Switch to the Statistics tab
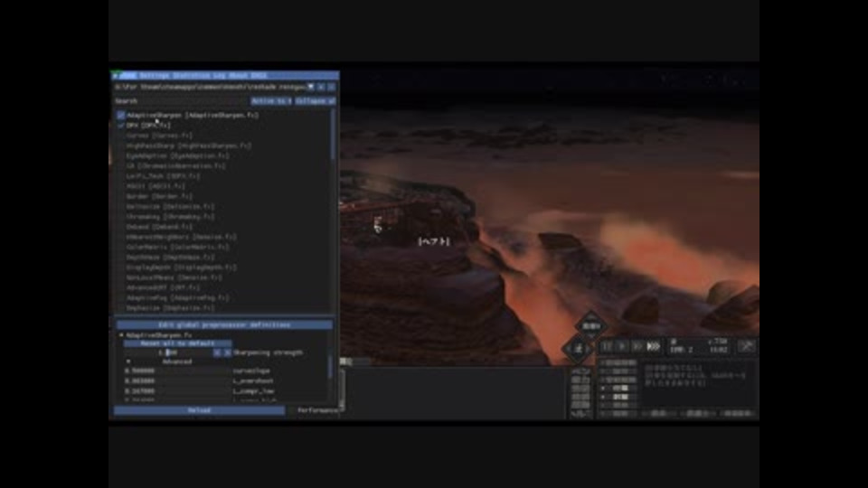Image resolution: width=868 pixels, height=488 pixels. 191,75
